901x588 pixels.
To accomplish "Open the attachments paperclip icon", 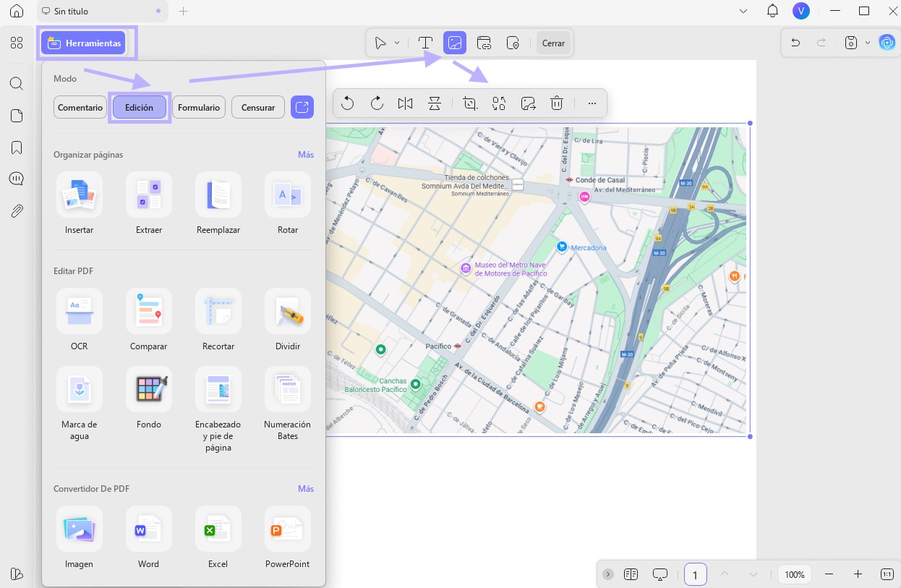I will (17, 211).
